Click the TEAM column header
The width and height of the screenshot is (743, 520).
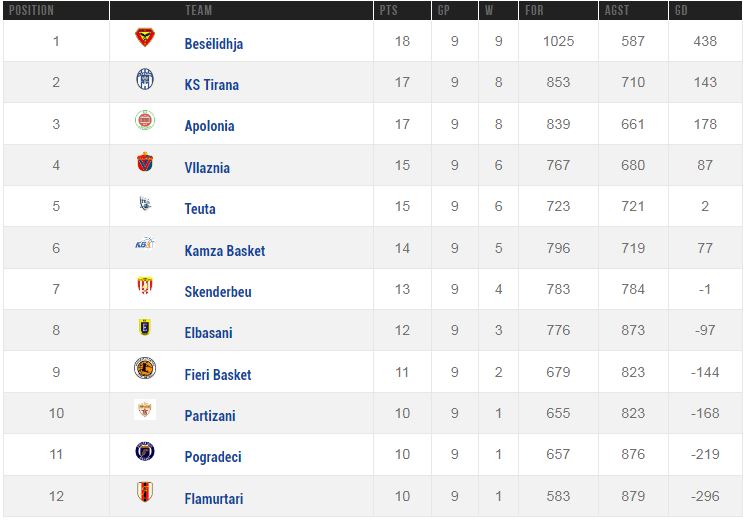(198, 11)
